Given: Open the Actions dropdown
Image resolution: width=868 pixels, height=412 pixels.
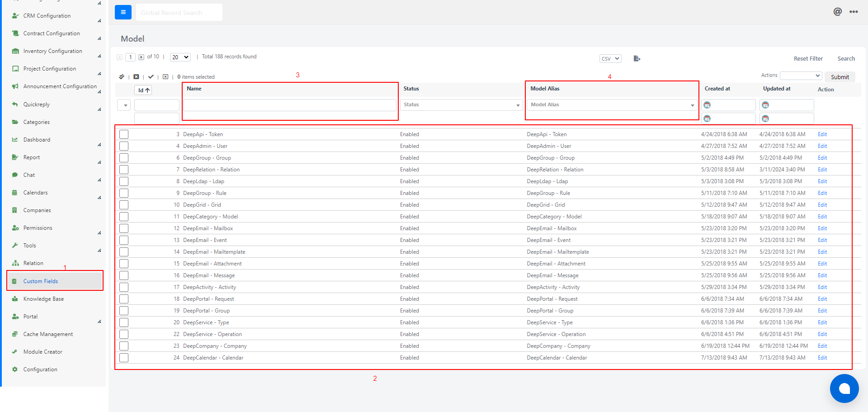Looking at the screenshot, I should (x=801, y=76).
